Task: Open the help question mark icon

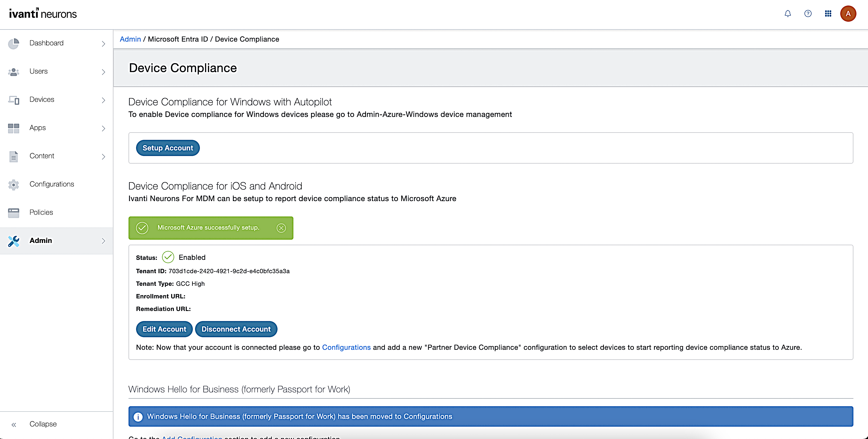Action: click(x=808, y=14)
